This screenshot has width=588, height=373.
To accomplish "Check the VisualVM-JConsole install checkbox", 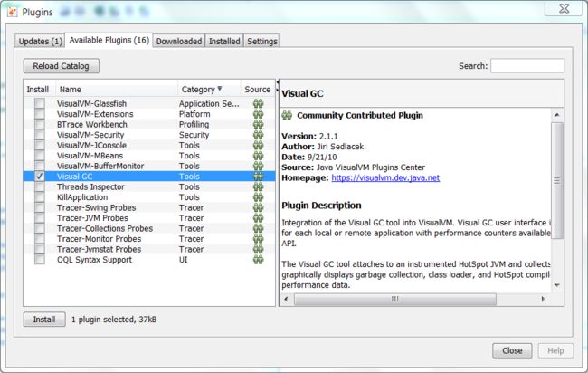I will pyautogui.click(x=40, y=145).
